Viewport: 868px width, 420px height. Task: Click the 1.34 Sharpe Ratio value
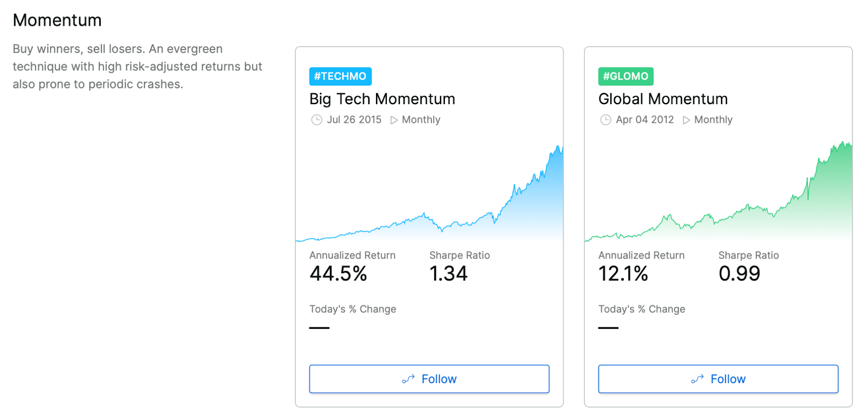coord(448,273)
